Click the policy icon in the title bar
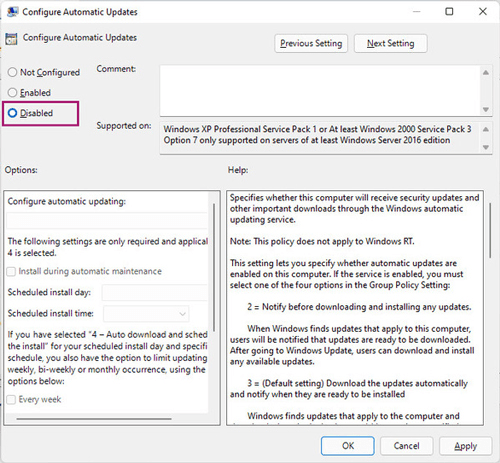The image size is (500, 463). [x=12, y=12]
